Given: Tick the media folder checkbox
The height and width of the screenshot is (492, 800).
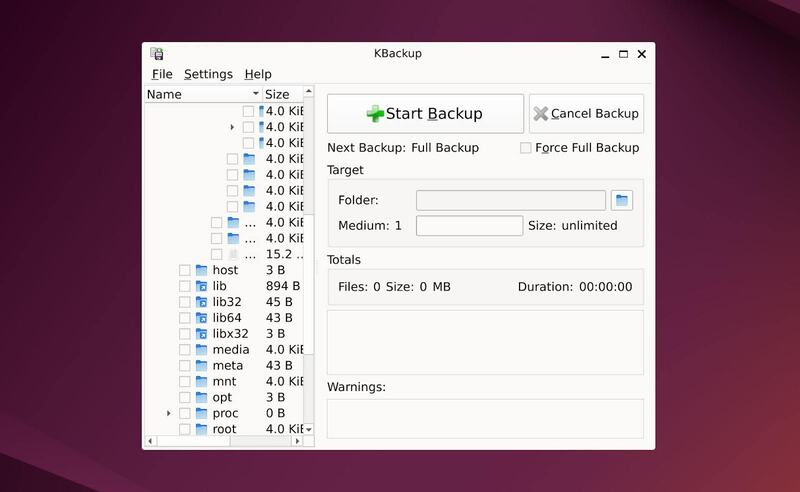Looking at the screenshot, I should point(185,350).
